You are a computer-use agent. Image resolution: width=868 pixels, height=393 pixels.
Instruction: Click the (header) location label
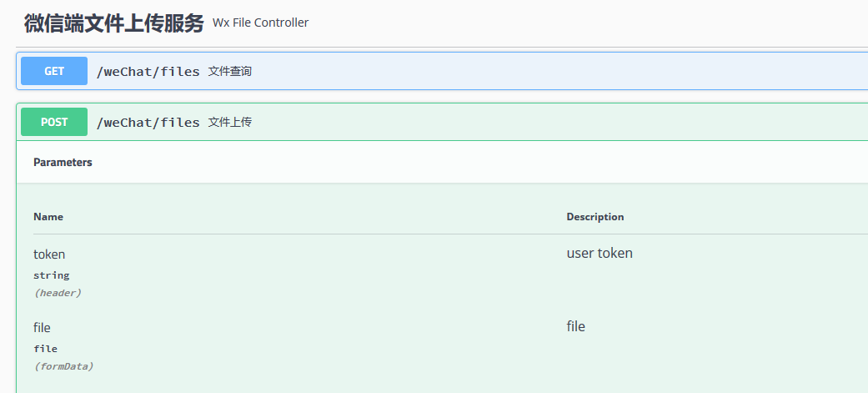click(x=58, y=293)
